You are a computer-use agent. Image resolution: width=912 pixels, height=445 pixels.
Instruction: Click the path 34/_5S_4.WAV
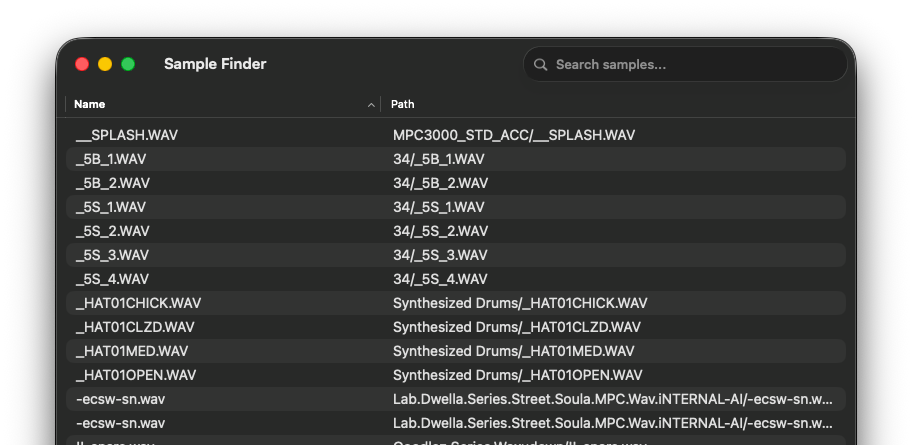point(440,279)
